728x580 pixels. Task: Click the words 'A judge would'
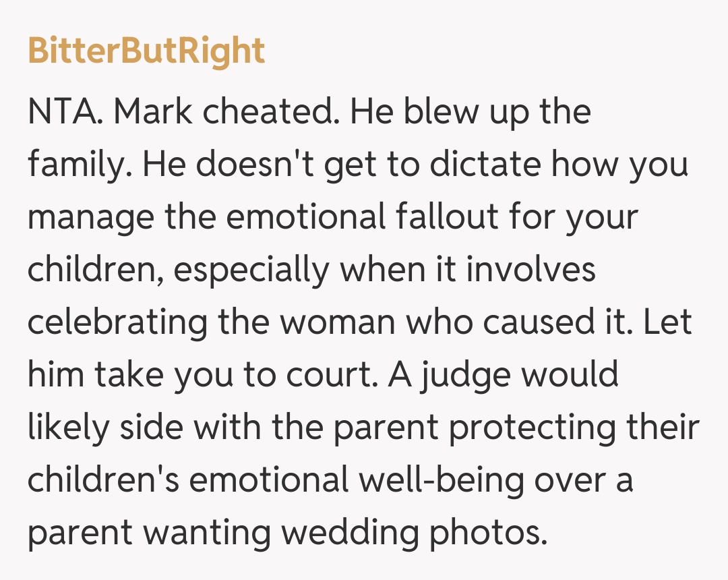coord(503,375)
